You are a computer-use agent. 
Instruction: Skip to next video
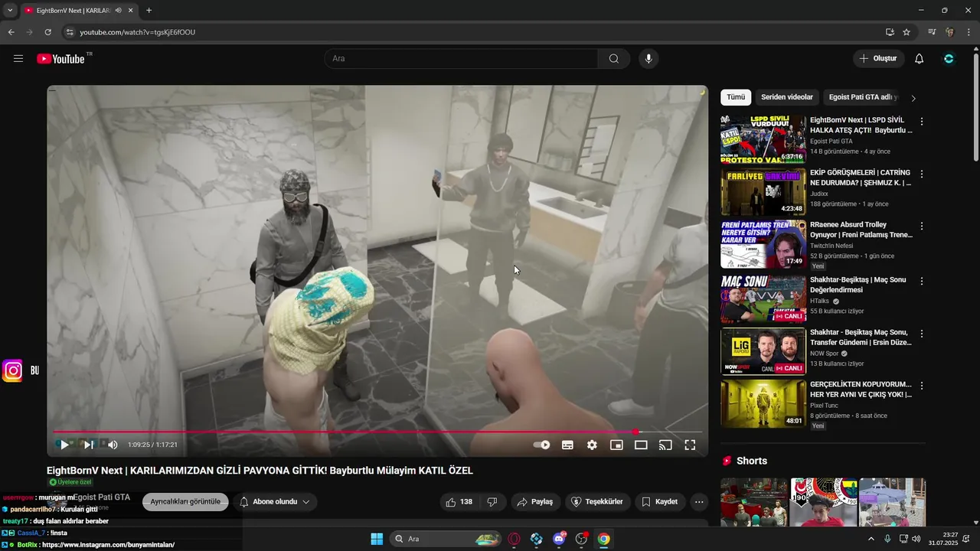tap(89, 445)
